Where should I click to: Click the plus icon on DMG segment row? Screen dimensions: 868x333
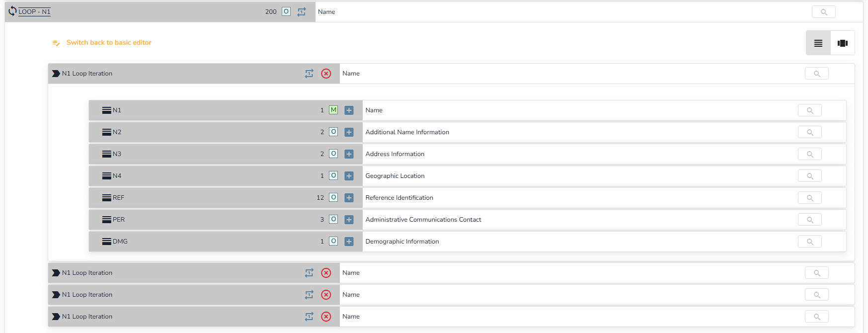click(x=349, y=242)
